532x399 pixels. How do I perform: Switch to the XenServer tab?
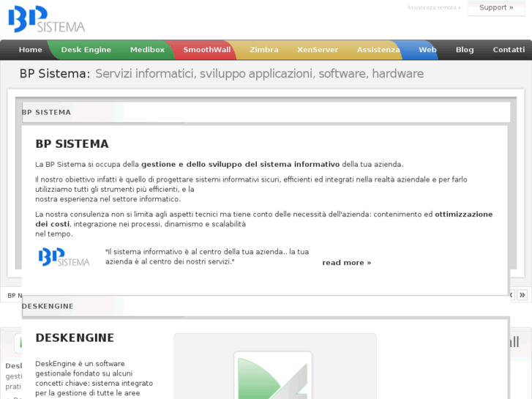318,50
